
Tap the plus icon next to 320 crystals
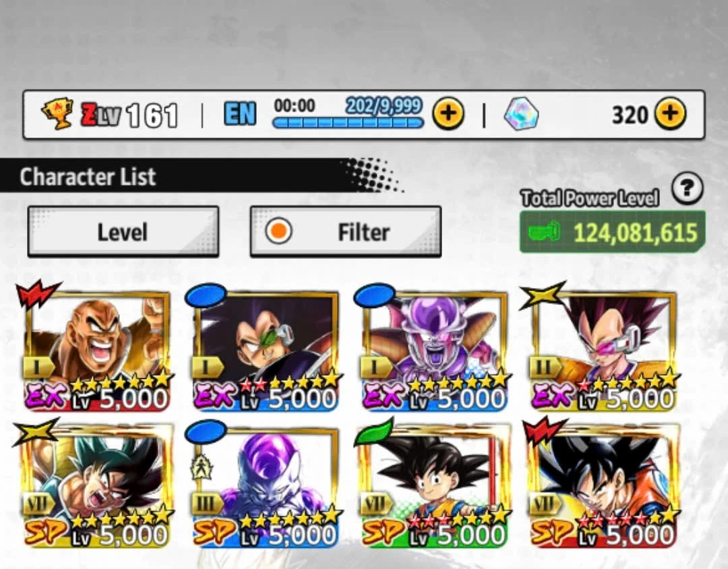(x=671, y=113)
